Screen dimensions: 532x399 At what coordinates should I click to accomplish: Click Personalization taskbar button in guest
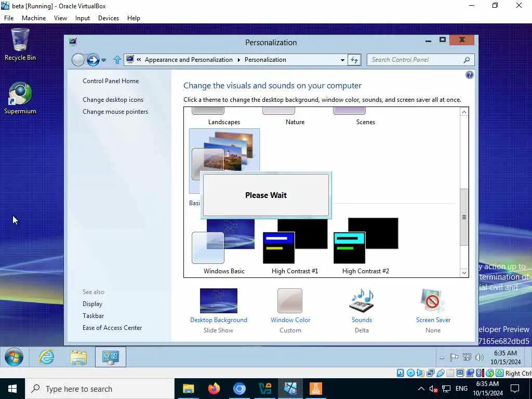[x=111, y=357]
